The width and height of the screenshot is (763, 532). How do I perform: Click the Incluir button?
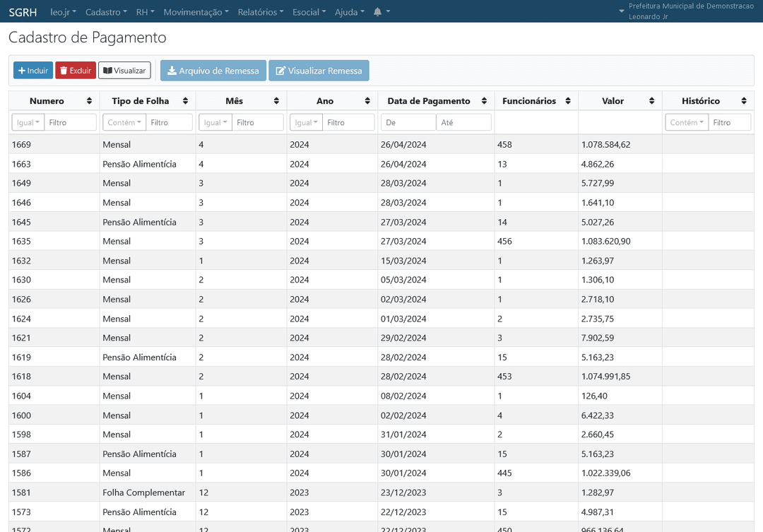33,71
